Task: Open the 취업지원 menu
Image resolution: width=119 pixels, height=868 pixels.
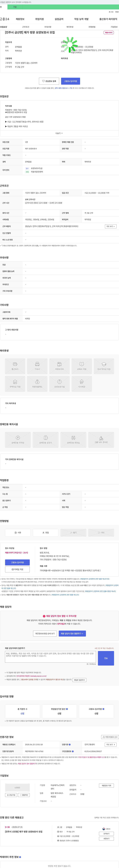Action: pyautogui.click(x=39, y=19)
